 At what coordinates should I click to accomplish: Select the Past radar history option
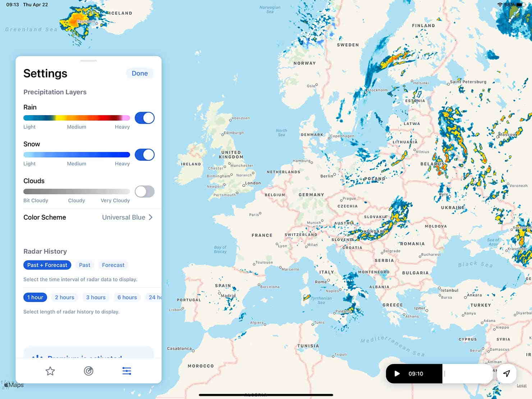pos(84,265)
